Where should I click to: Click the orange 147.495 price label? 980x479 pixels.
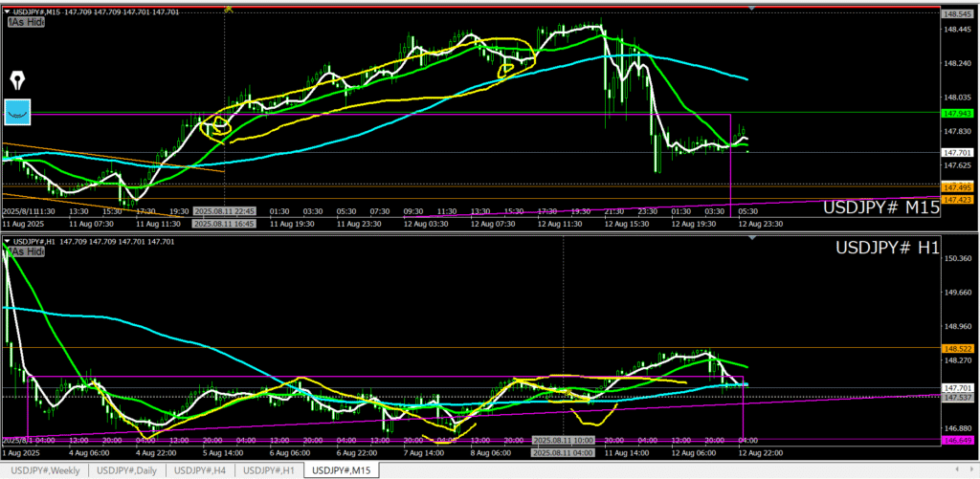point(957,187)
